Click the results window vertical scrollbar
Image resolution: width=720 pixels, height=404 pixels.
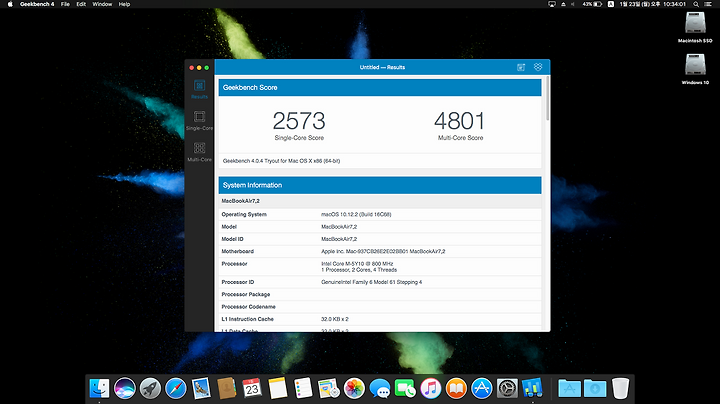[547, 99]
